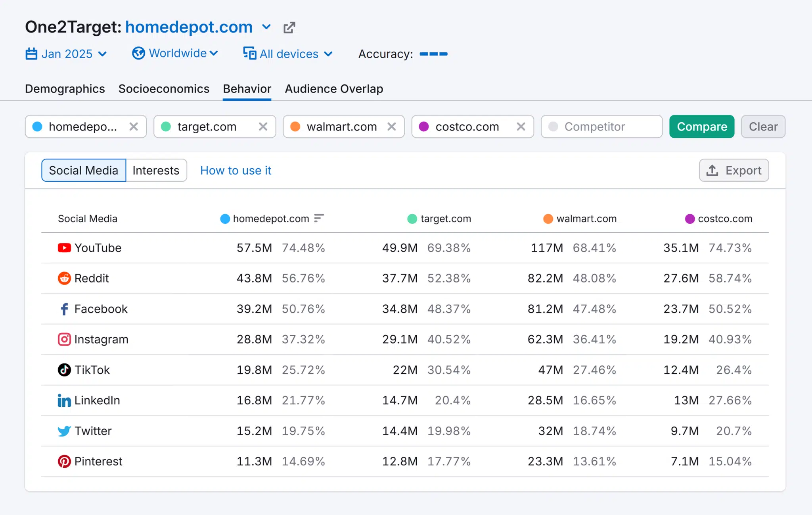This screenshot has height=515, width=812.
Task: Expand domain selector chevron next to homedepot.com
Action: click(x=266, y=27)
